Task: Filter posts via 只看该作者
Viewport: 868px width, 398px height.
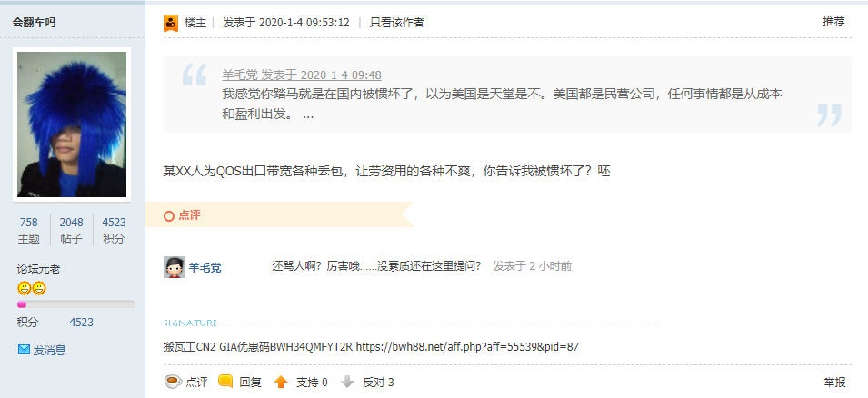Action: (x=397, y=23)
